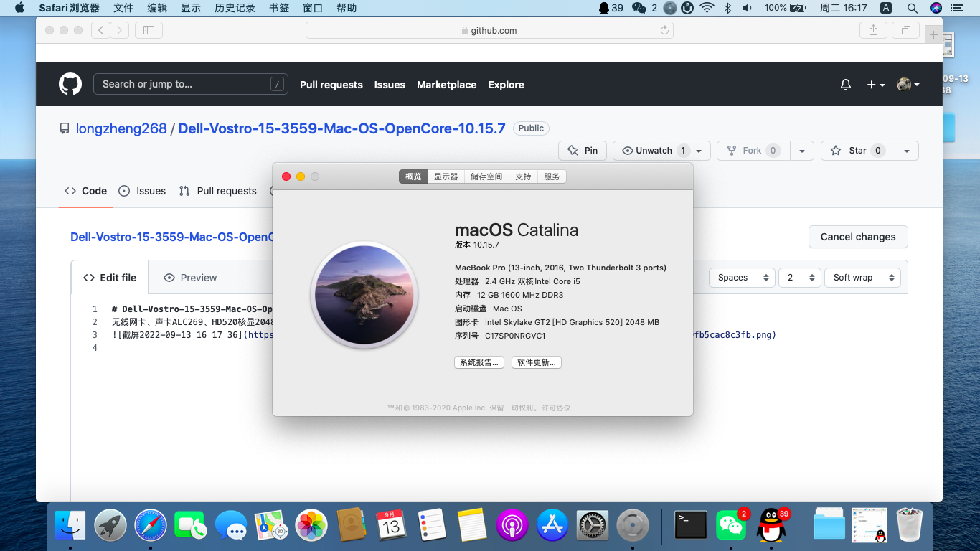Open Terminal from the Dock
The width and height of the screenshot is (980, 551).
[691, 526]
